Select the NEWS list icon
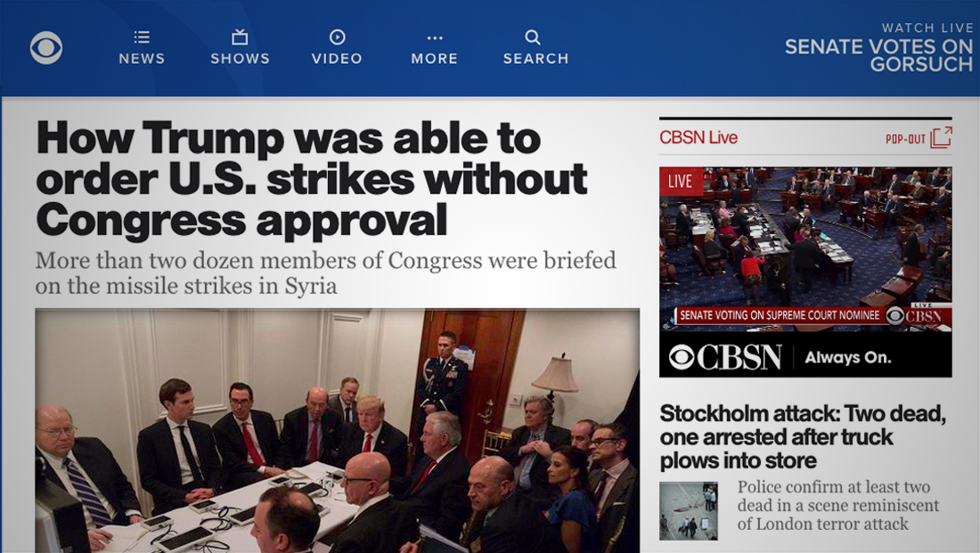The image size is (980, 553). [x=141, y=37]
